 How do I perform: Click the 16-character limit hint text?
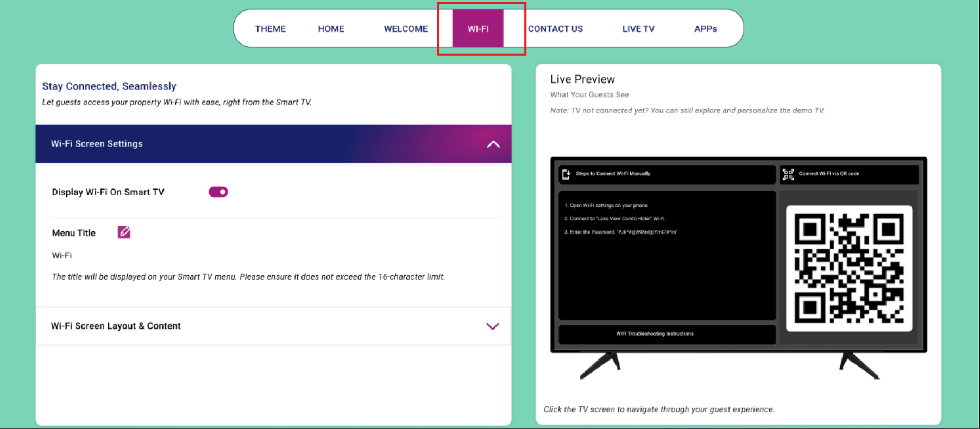pyautogui.click(x=248, y=276)
